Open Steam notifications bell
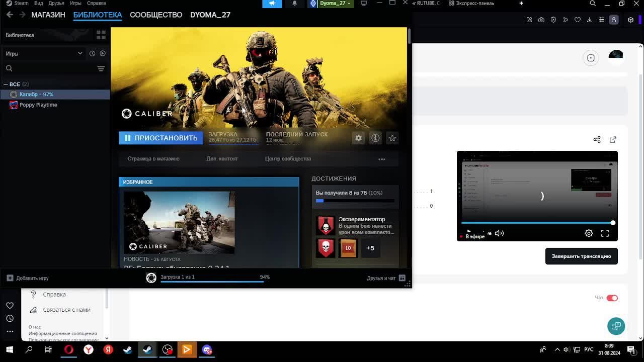The width and height of the screenshot is (644, 362). point(295,4)
